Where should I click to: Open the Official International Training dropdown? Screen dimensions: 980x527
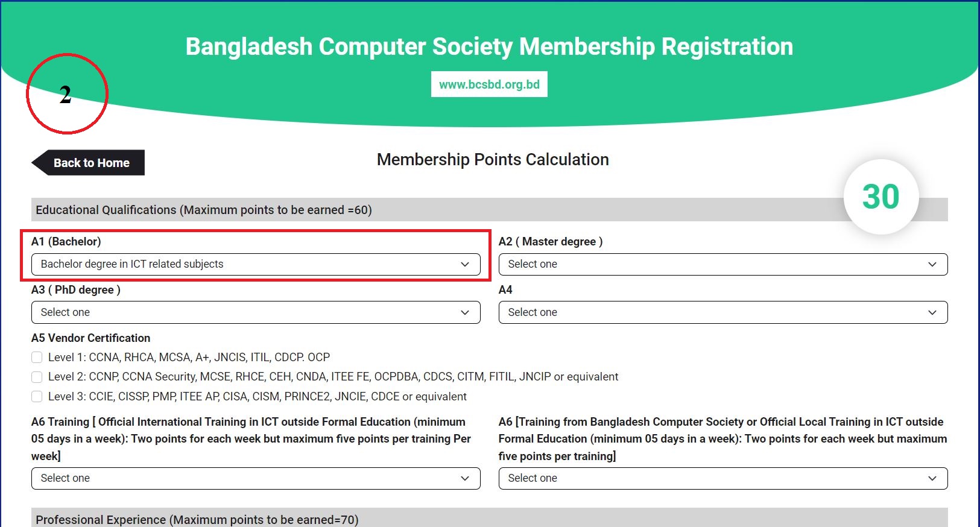(255, 478)
